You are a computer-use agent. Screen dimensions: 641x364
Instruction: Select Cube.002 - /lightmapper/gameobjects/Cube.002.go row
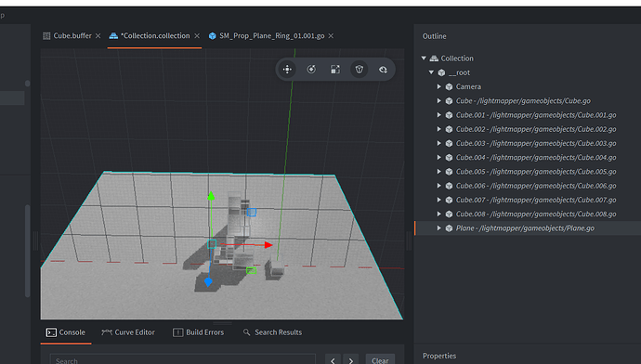(x=528, y=129)
